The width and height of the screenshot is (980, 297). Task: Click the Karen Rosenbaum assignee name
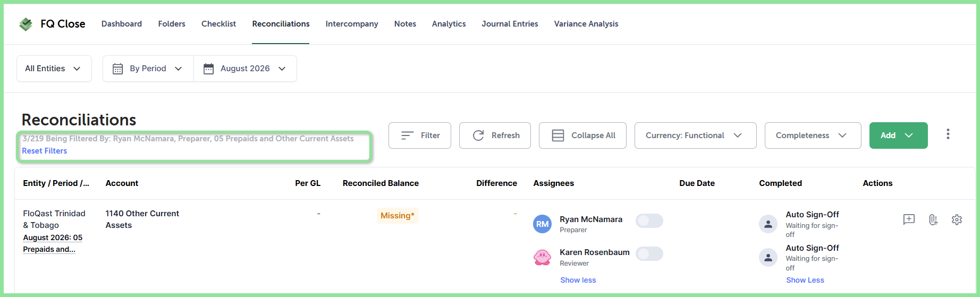(x=595, y=252)
